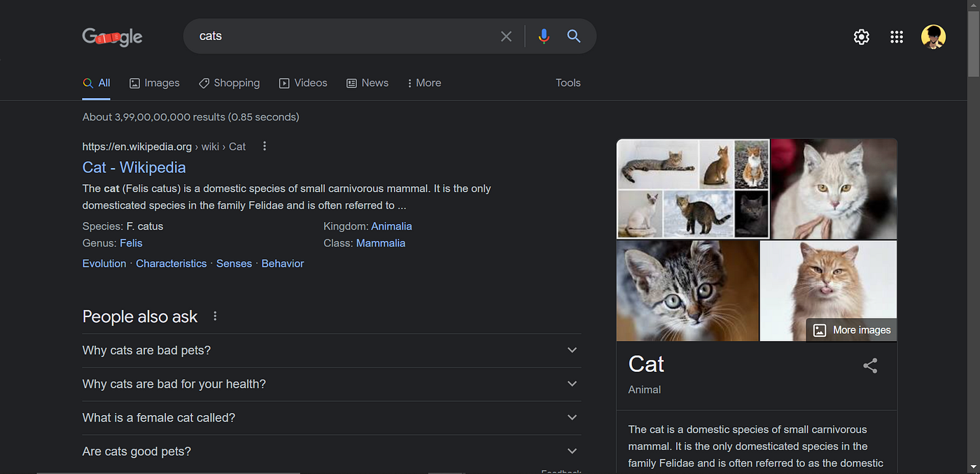
Task: Open the Animalia kingdom link
Action: click(391, 226)
